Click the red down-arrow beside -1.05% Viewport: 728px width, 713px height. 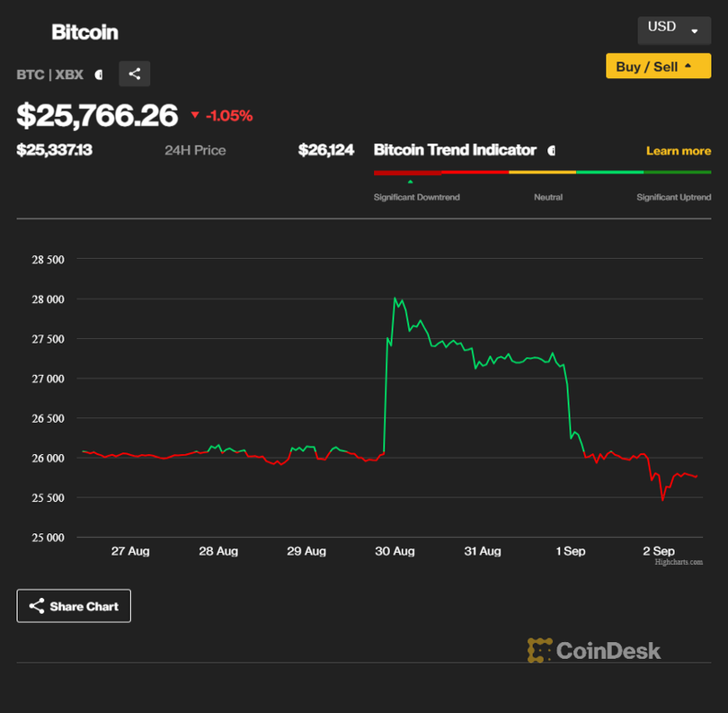(x=195, y=116)
